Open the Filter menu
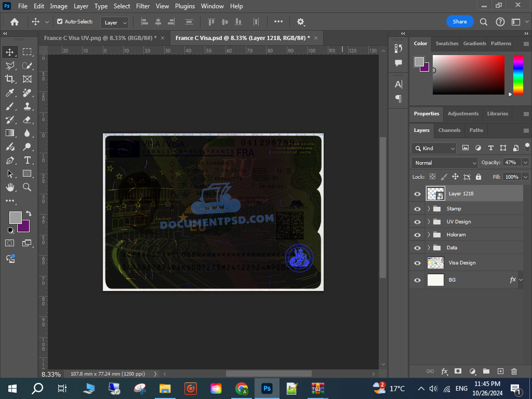The width and height of the screenshot is (532, 399). pos(143,6)
